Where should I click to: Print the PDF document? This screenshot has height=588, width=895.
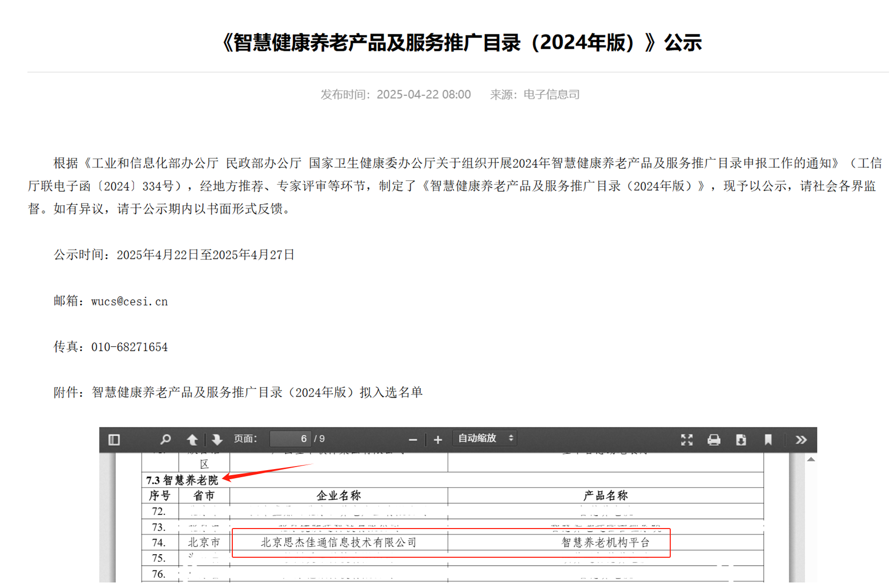point(714,440)
